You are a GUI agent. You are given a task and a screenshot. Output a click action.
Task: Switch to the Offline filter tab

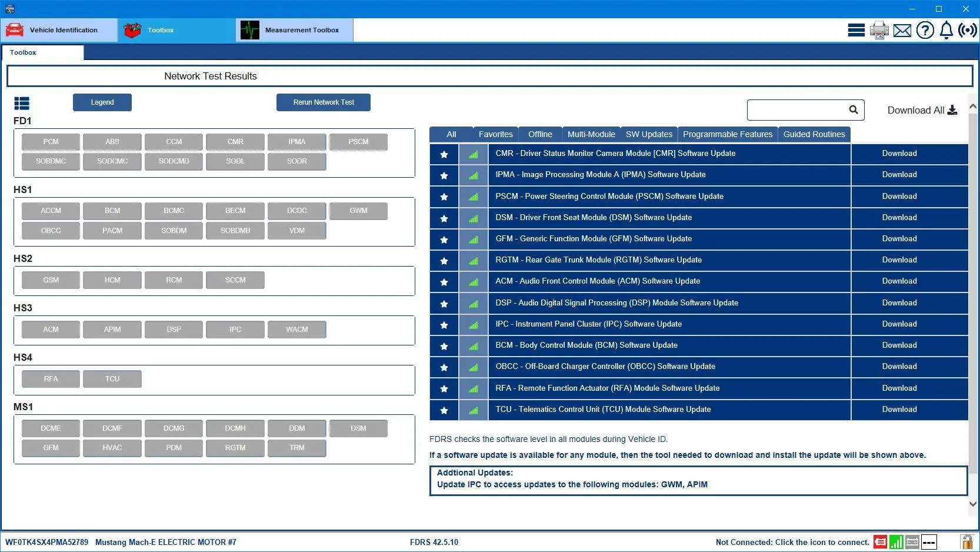click(540, 134)
